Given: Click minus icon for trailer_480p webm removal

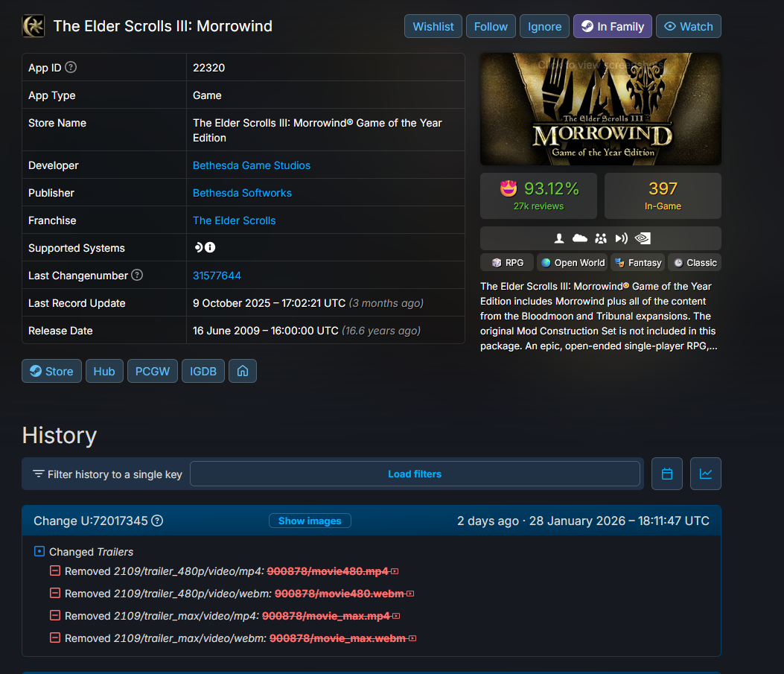Looking at the screenshot, I should tap(55, 593).
